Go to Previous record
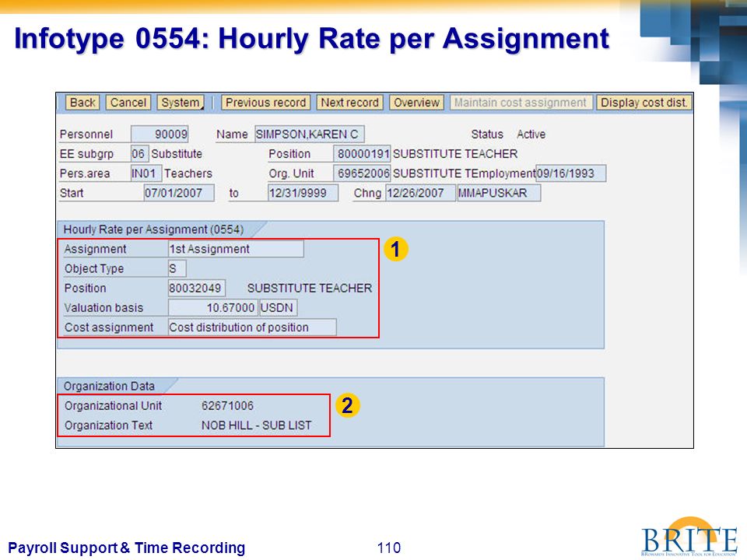Screen dimensions: 747x560 [x=266, y=103]
